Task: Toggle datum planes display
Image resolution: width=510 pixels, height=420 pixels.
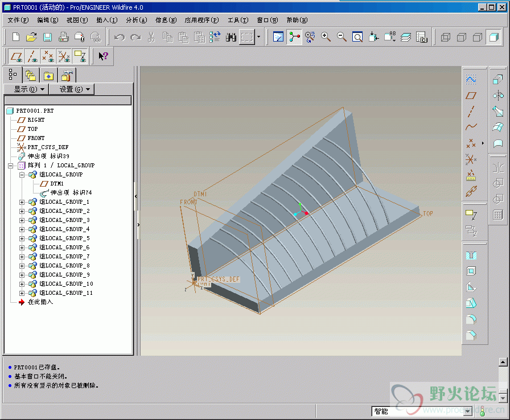Action: (16, 56)
